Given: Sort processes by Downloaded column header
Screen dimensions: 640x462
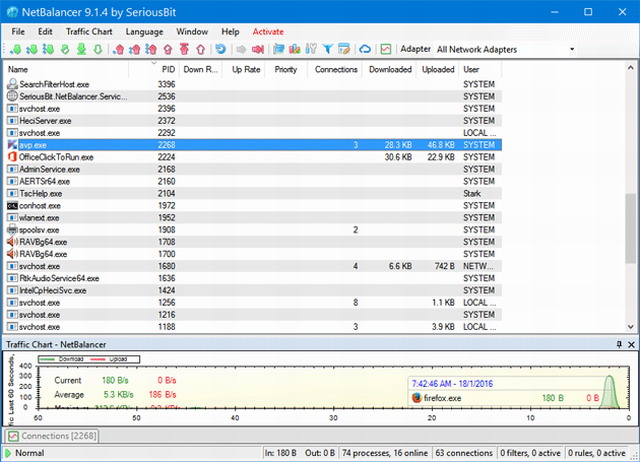Looking at the screenshot, I should point(389,70).
